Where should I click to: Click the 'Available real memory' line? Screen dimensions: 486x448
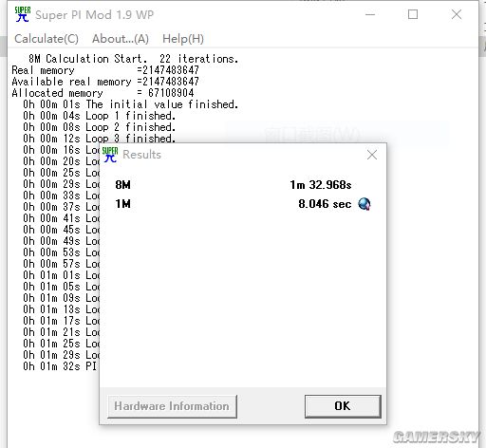point(105,82)
